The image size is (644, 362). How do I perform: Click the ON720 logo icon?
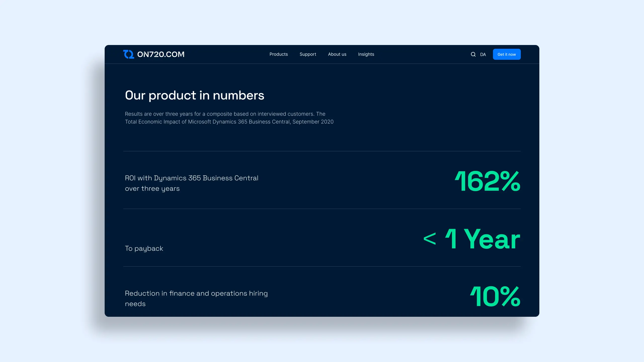(x=129, y=54)
